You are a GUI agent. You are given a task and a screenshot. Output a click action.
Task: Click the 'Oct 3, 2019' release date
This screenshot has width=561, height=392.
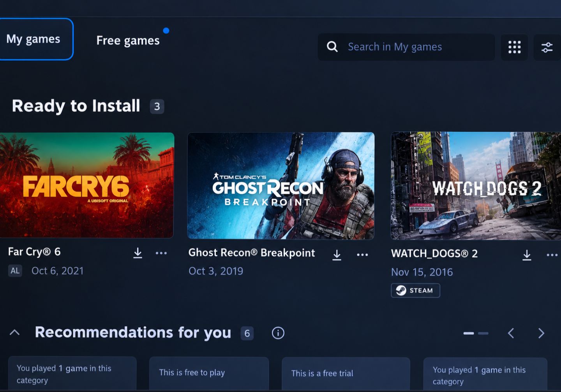(216, 271)
